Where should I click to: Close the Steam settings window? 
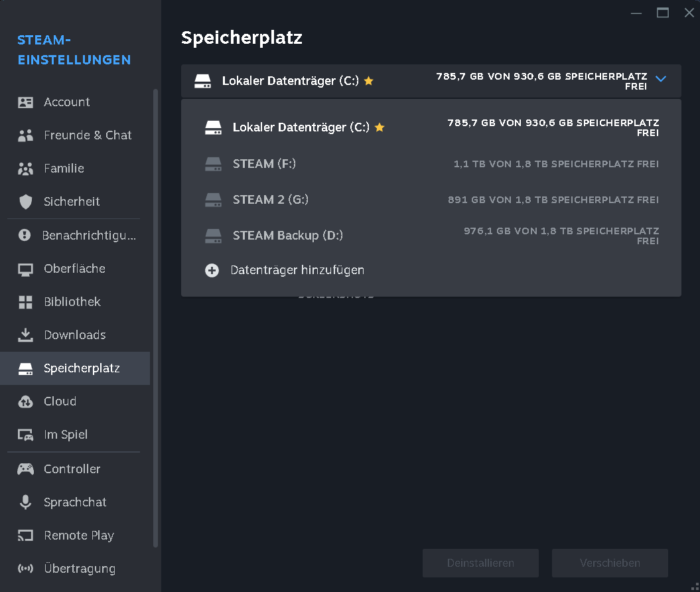[689, 13]
